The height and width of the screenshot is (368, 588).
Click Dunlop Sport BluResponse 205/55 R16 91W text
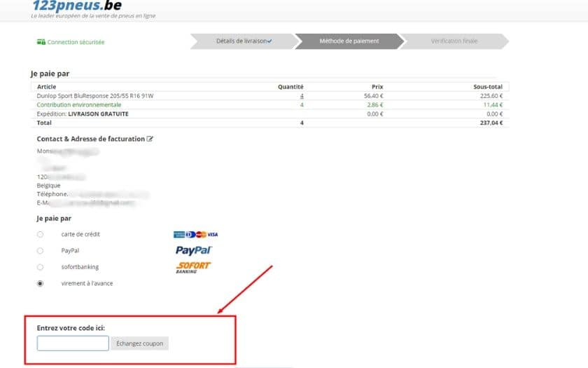click(x=95, y=96)
